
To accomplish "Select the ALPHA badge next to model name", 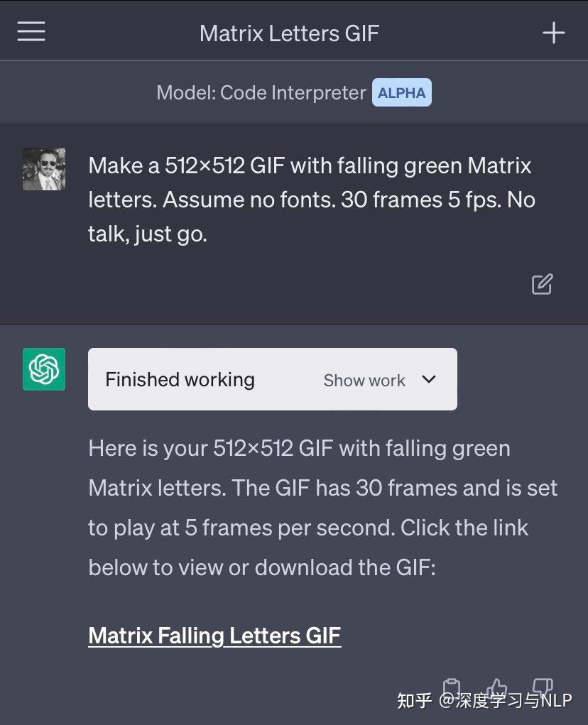I will [401, 92].
